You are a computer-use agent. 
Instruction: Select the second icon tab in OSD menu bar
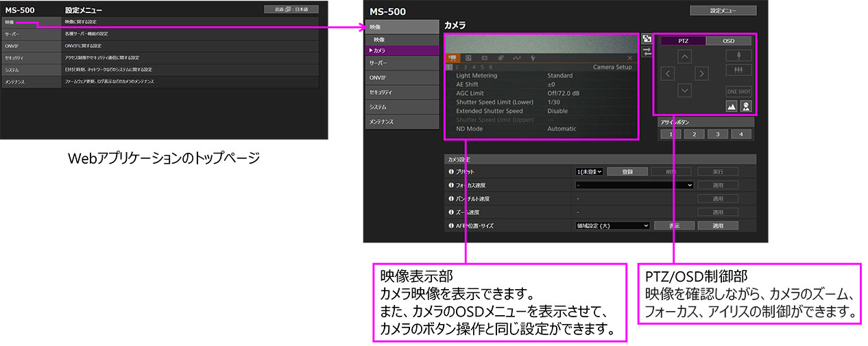tap(469, 58)
